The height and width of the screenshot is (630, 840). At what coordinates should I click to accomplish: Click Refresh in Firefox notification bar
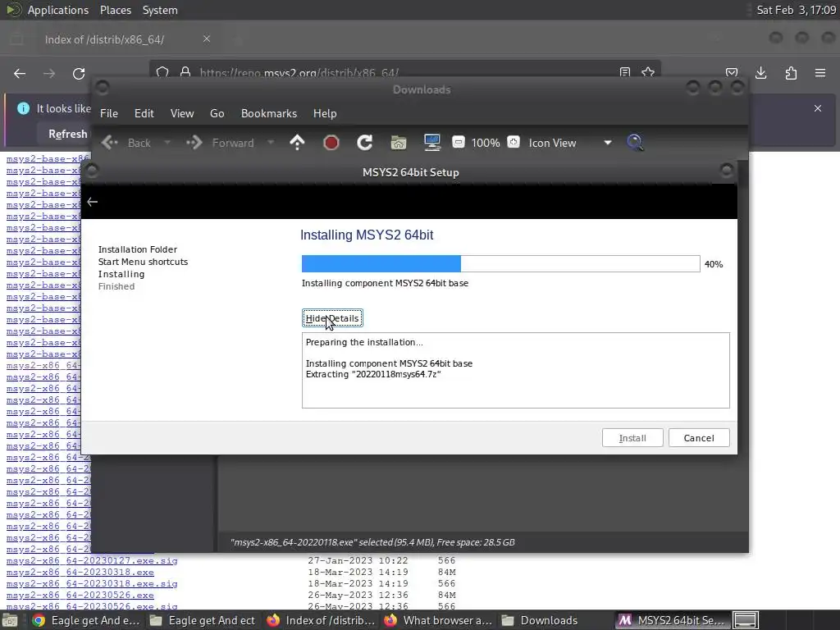67,134
